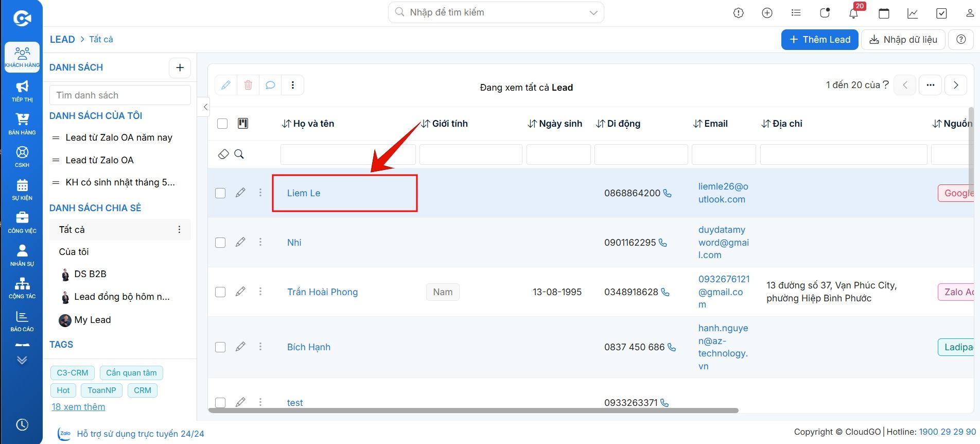Call 0868864200 via phone icon
Image resolution: width=980 pixels, height=444 pixels.
point(668,193)
